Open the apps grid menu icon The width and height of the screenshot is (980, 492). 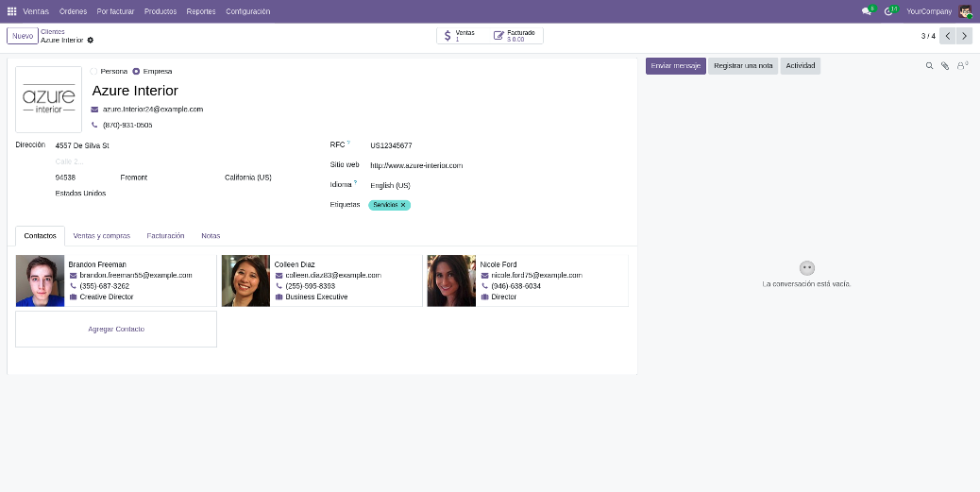coord(12,11)
